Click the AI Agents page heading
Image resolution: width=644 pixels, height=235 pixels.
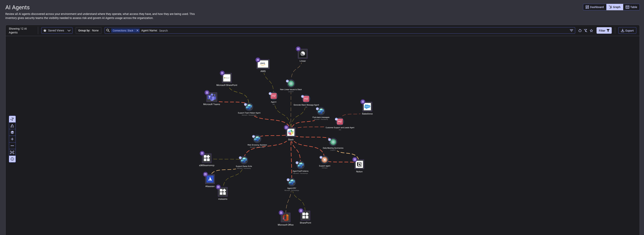18,7
